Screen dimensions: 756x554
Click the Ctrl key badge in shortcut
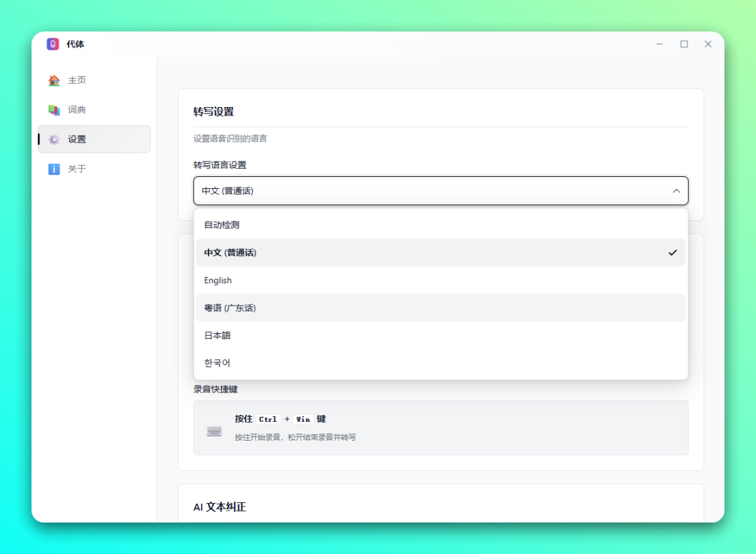267,419
